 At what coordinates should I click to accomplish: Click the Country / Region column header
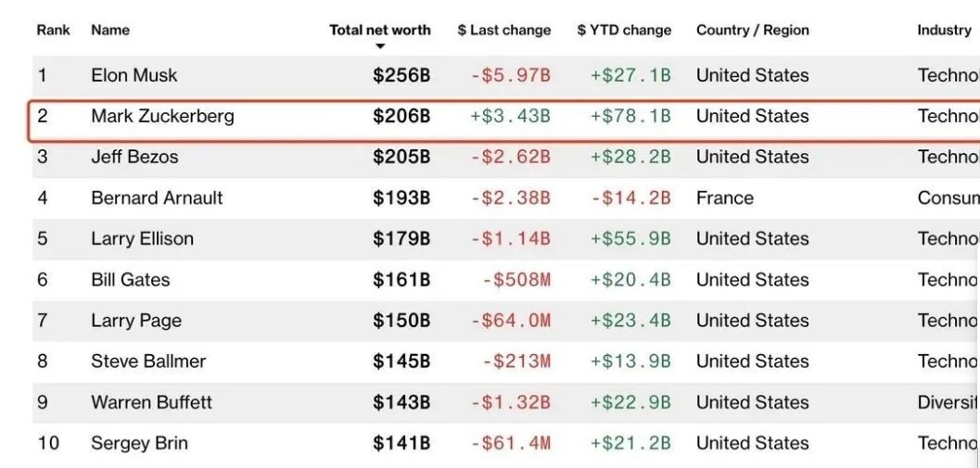tap(752, 30)
